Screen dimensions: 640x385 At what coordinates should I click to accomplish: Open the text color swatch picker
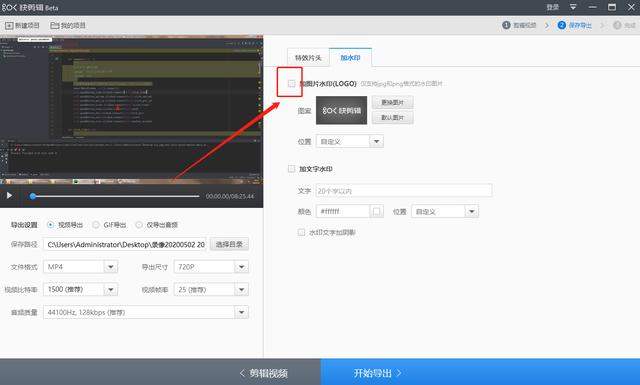(x=376, y=211)
